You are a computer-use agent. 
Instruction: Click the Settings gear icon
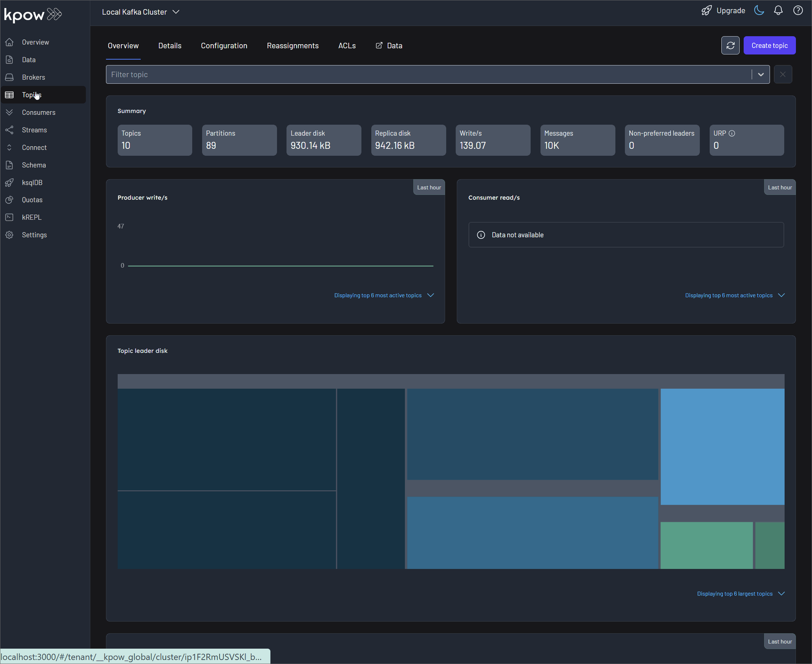(10, 235)
